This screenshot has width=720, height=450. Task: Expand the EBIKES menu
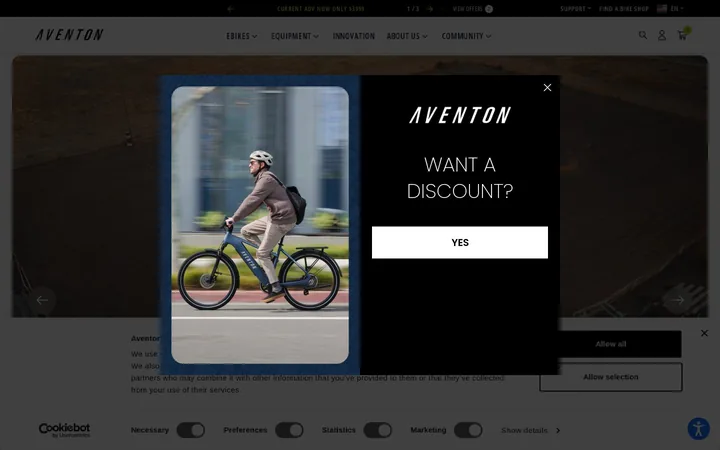click(242, 36)
